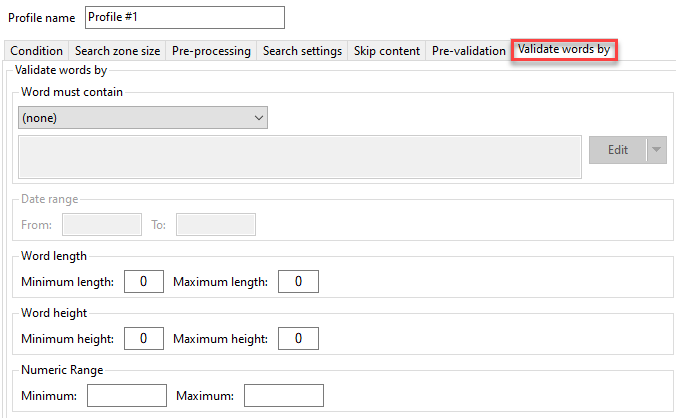Click the Numeric Range Minimum field

(x=127, y=396)
